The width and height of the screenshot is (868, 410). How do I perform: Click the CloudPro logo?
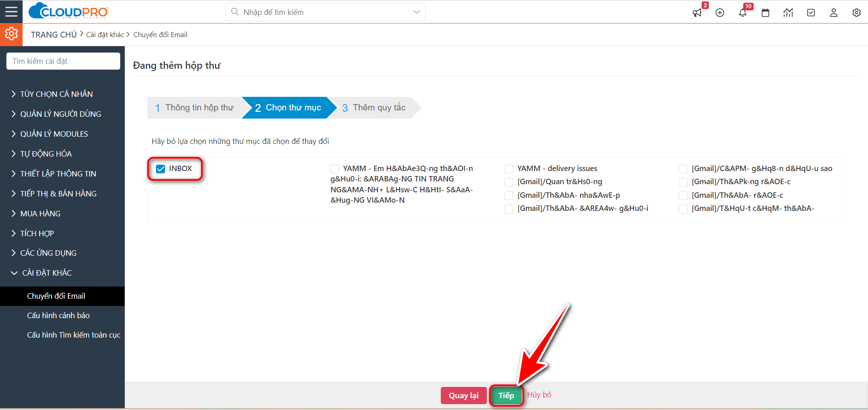[x=68, y=11]
